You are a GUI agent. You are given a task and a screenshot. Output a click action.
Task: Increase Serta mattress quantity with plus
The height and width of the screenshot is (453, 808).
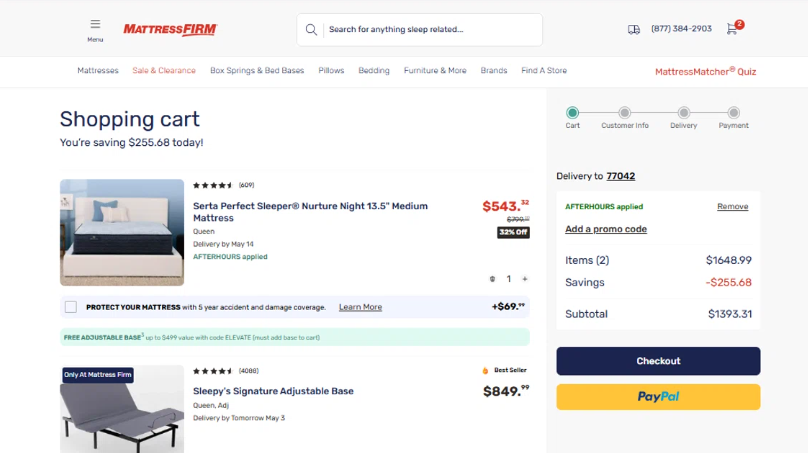coord(525,279)
